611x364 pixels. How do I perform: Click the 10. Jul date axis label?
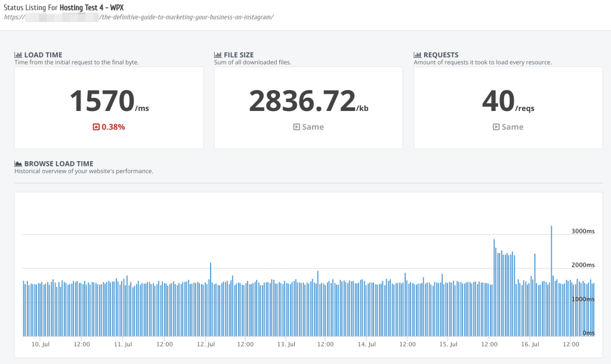coord(40,344)
